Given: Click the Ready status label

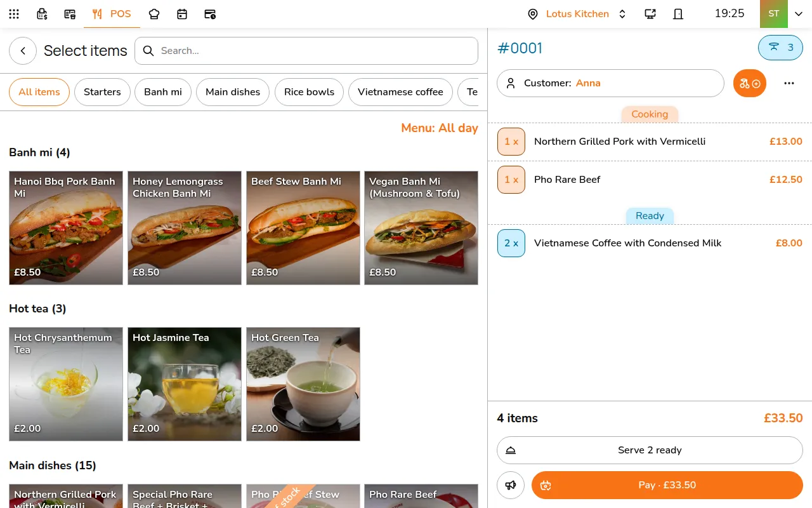Looking at the screenshot, I should tap(650, 216).
